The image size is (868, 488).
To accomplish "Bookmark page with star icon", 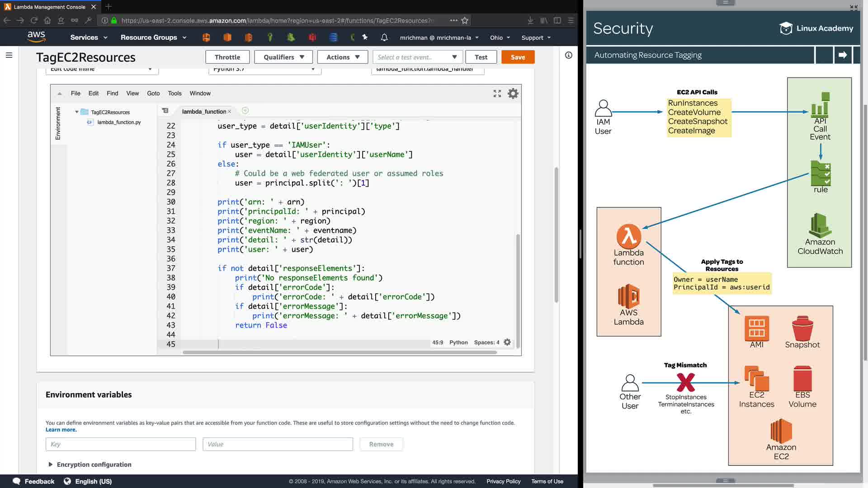I will coord(465,20).
